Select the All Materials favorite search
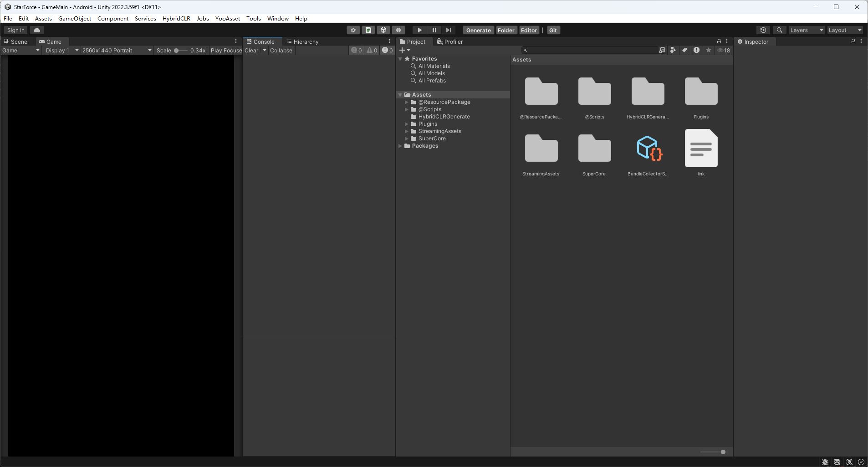The width and height of the screenshot is (868, 467). coord(434,66)
